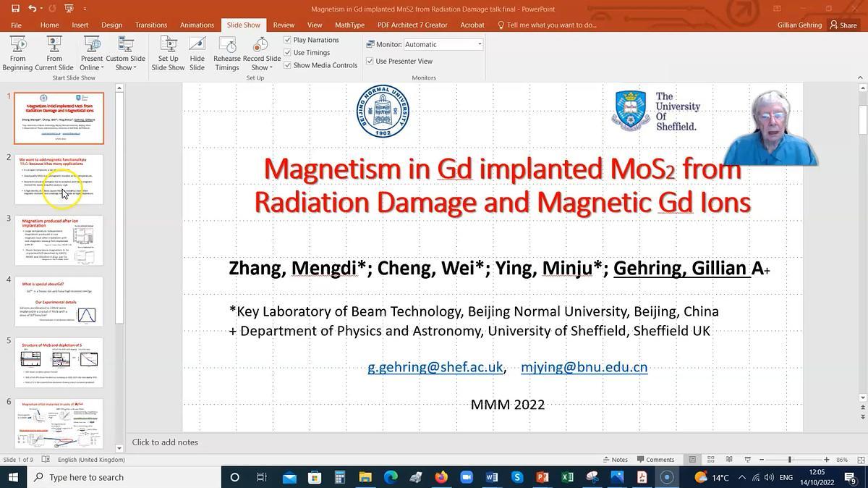Screen dimensions: 868x488
Task: Switch to the Home tab
Action: click(50, 25)
